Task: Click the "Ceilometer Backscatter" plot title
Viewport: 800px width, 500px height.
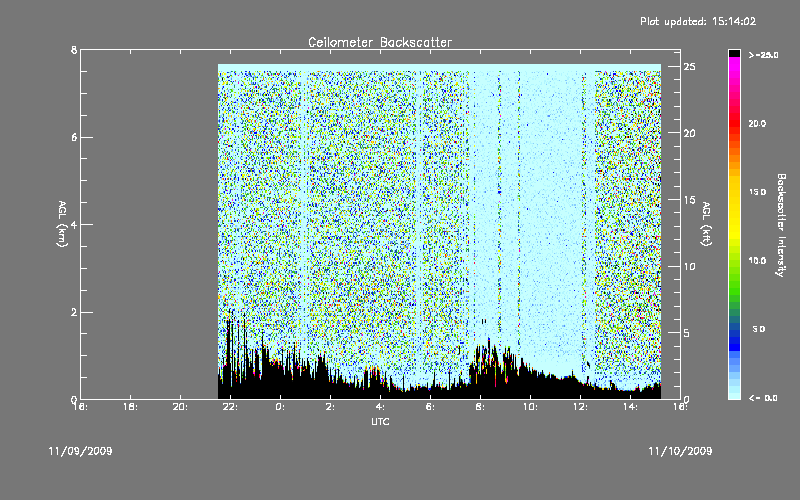Action: pos(380,42)
